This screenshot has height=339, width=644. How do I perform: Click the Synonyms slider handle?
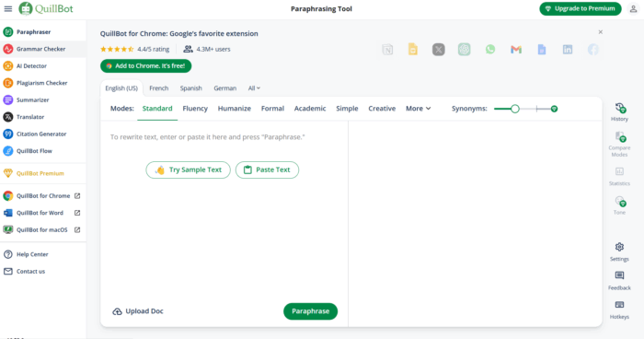click(x=514, y=109)
